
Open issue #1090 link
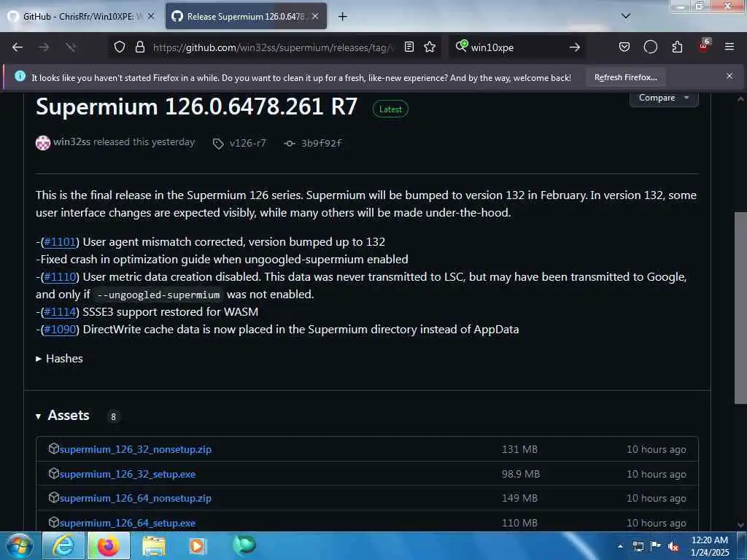60,330
